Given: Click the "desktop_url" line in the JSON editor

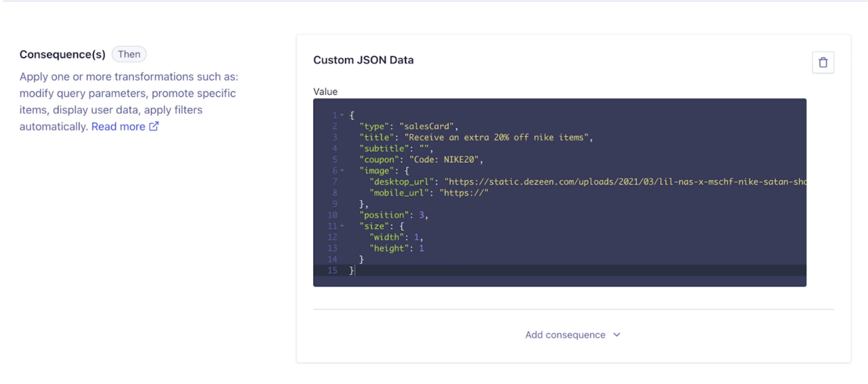Looking at the screenshot, I should click(x=588, y=182).
